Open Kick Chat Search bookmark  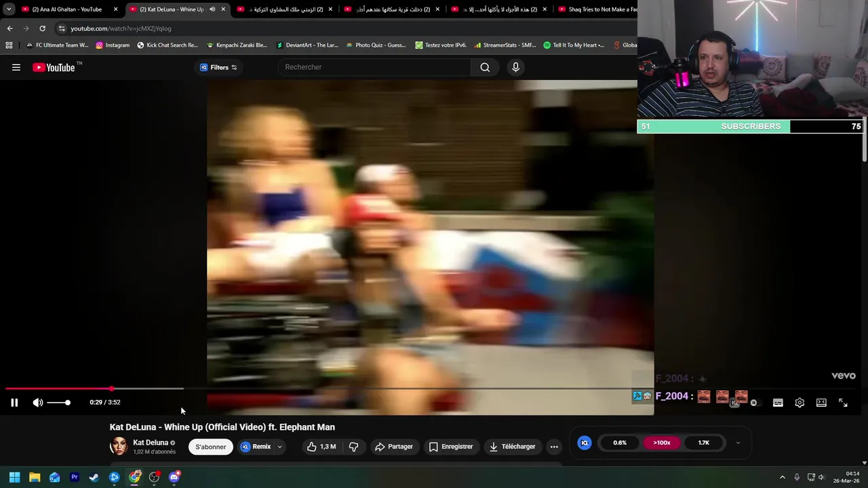(167, 45)
